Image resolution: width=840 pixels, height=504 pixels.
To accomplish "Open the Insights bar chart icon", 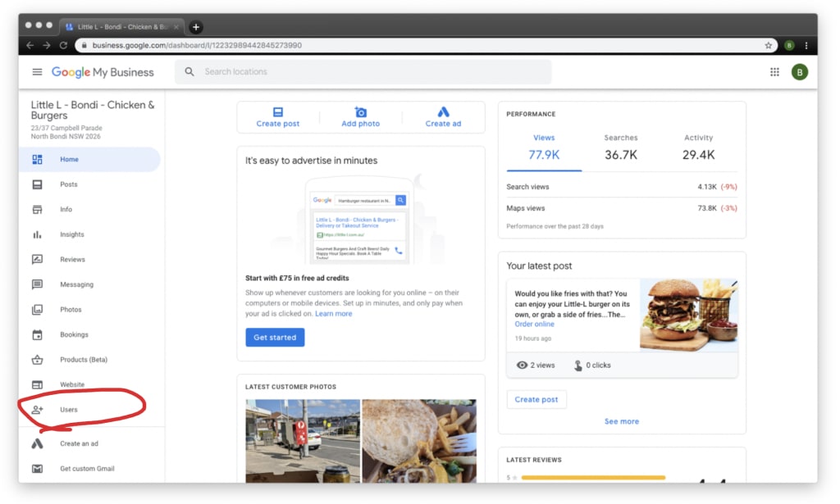I will coord(37,234).
